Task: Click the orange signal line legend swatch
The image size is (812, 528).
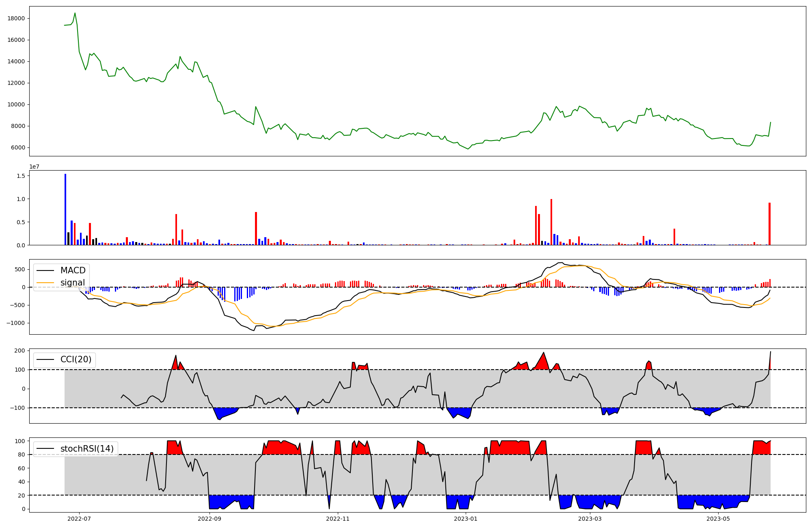Action: pyautogui.click(x=45, y=283)
